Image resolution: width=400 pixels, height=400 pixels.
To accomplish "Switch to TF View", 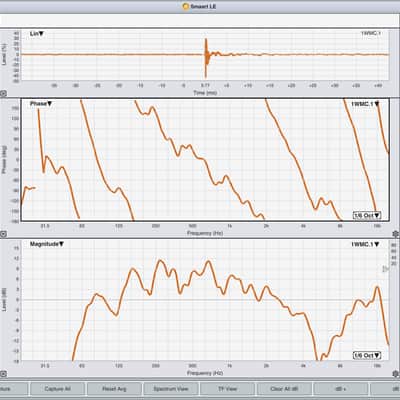I will pyautogui.click(x=227, y=389).
